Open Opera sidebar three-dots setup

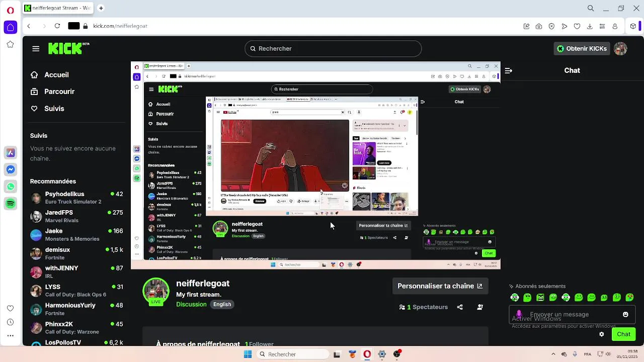[x=10, y=336]
